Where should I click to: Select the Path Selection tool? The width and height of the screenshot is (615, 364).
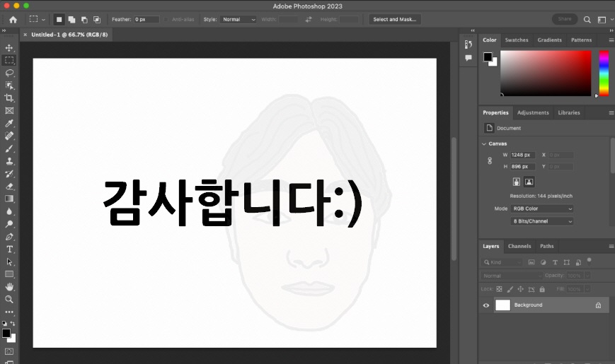click(9, 262)
